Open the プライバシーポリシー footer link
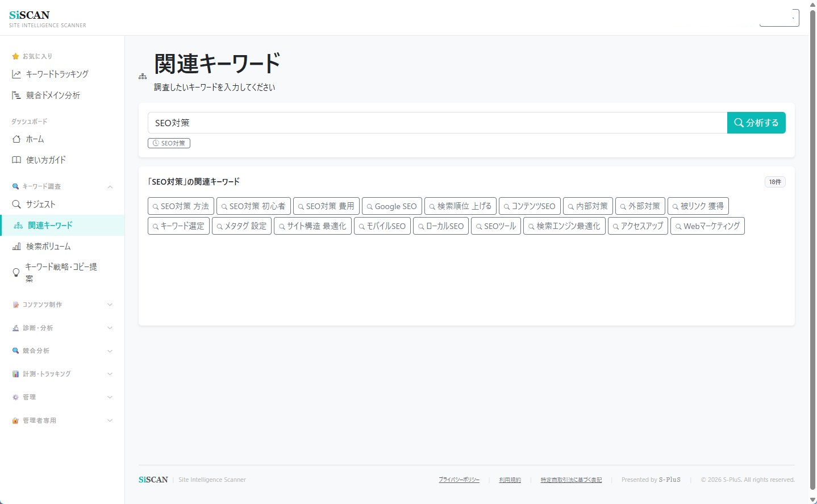The image size is (817, 504). [459, 480]
